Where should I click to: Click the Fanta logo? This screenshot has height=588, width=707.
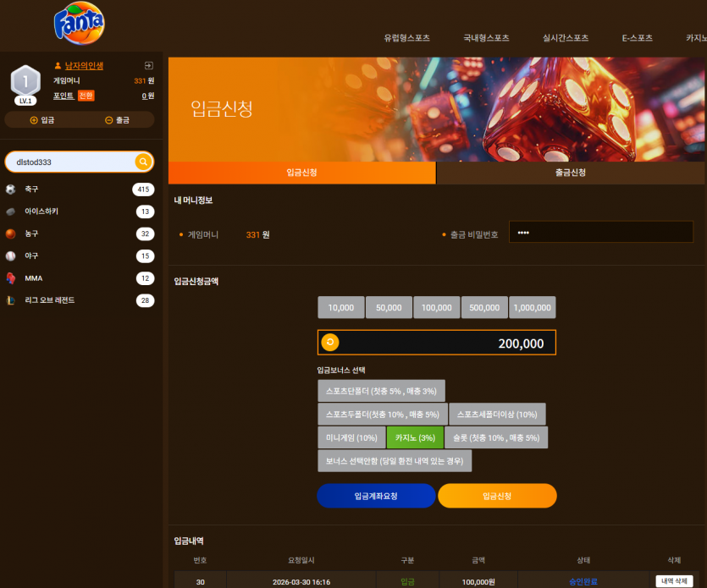[x=80, y=23]
